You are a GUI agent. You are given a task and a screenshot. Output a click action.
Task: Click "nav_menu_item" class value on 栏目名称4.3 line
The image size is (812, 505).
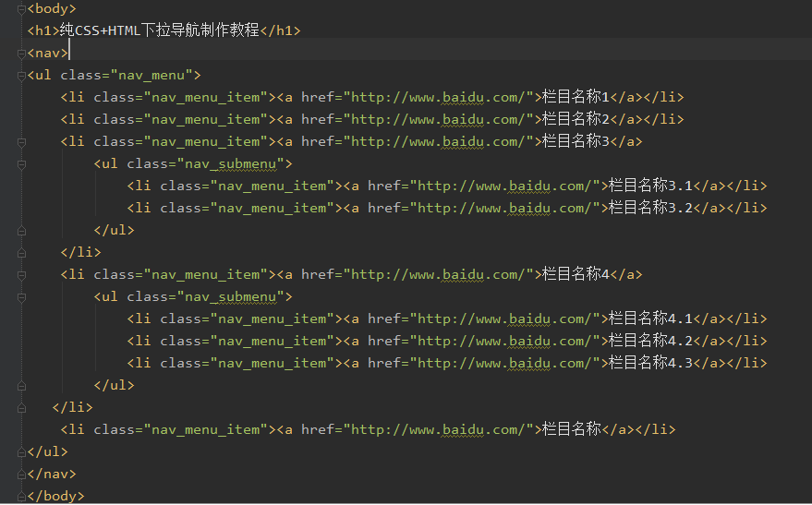[272, 363]
